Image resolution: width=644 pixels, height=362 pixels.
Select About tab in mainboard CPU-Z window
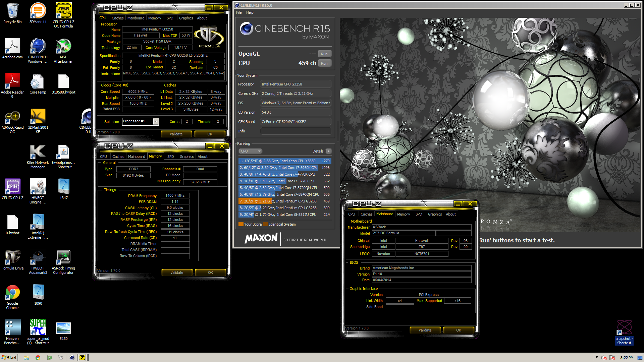(451, 214)
